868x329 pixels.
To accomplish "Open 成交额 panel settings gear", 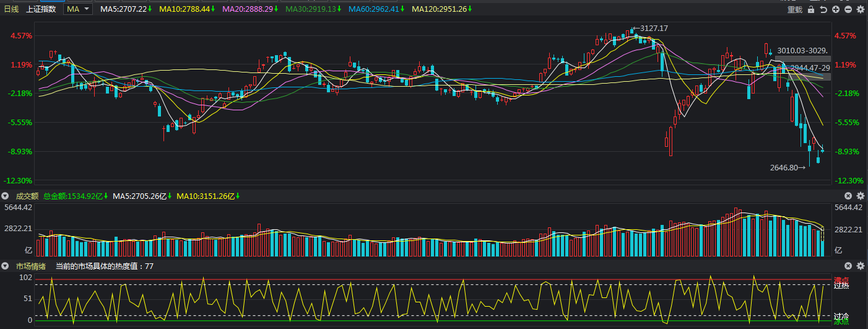I will point(860,196).
